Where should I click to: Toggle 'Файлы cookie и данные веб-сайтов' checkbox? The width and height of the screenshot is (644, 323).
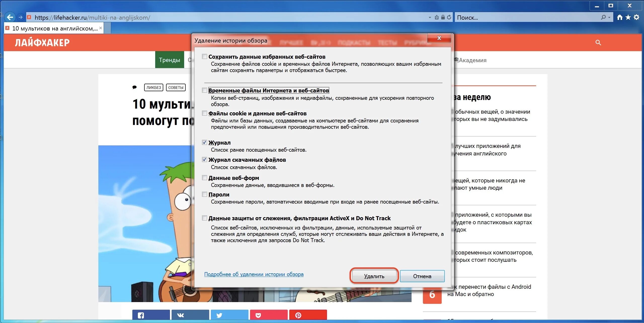pos(205,113)
